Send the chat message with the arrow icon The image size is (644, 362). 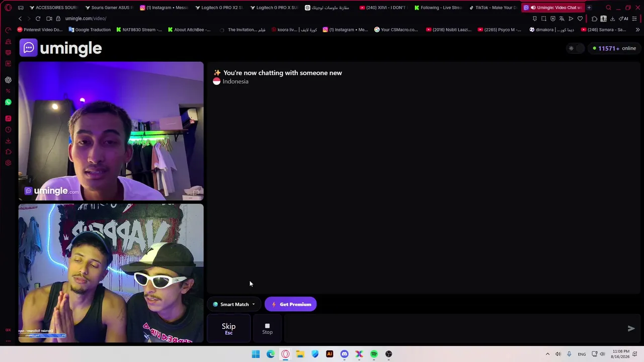coord(631,328)
